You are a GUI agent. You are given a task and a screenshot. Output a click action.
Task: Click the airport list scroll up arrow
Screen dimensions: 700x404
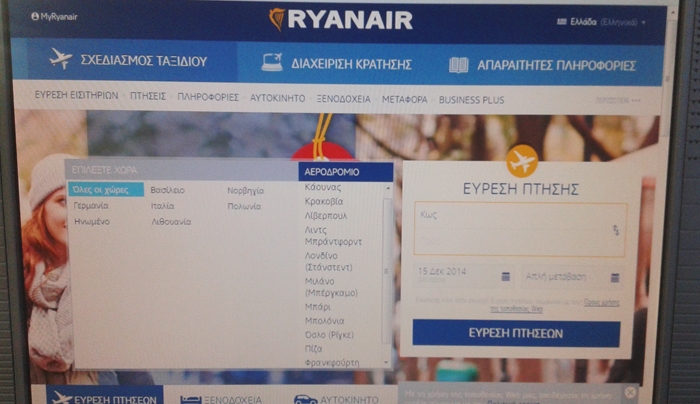(388, 188)
